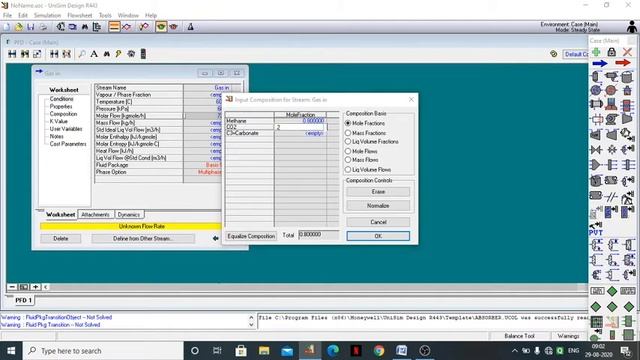
Task: Select the PFD 1 tab
Action: coord(23,300)
